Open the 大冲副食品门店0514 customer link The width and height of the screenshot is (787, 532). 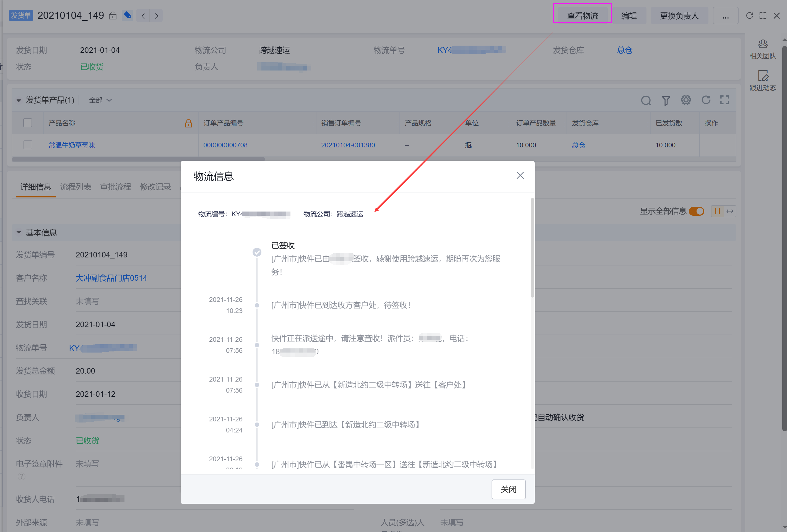[x=111, y=278]
